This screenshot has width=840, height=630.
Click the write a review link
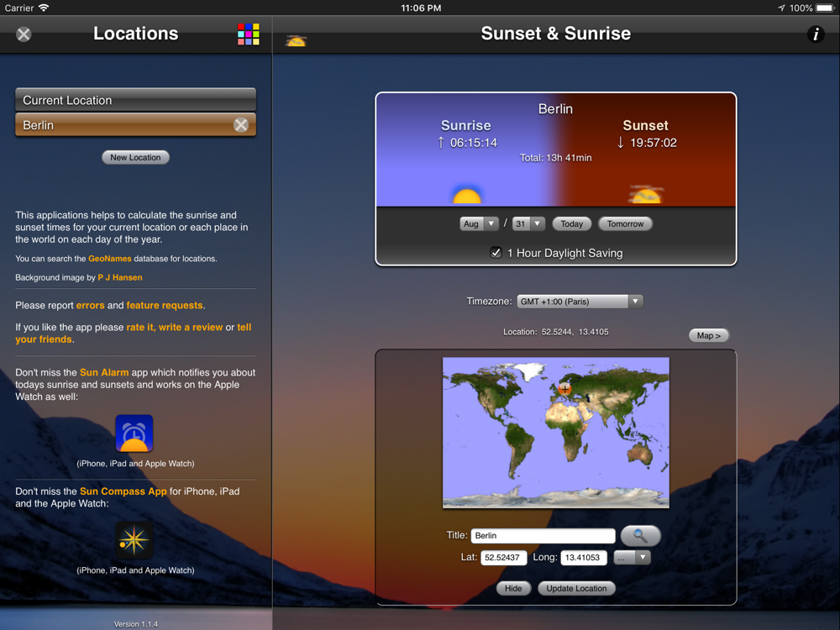click(x=191, y=328)
